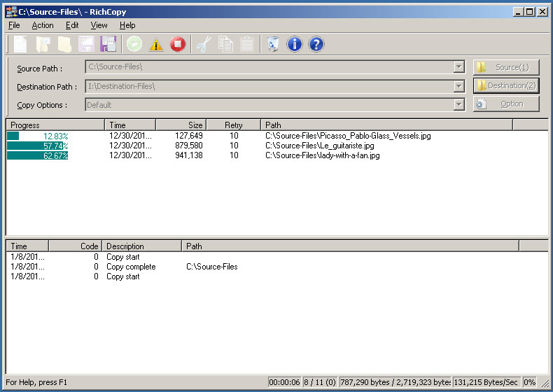
Task: Open the Edit menu
Action: coord(72,25)
